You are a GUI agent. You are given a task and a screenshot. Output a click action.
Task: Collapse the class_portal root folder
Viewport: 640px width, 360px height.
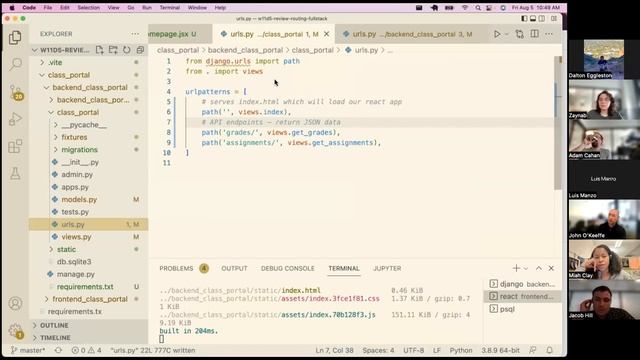(x=42, y=75)
